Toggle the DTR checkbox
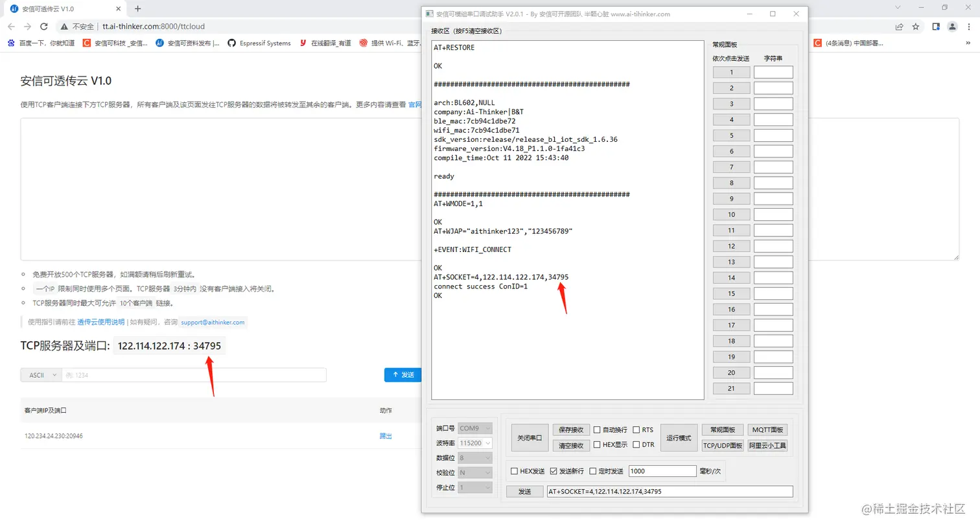 (636, 445)
